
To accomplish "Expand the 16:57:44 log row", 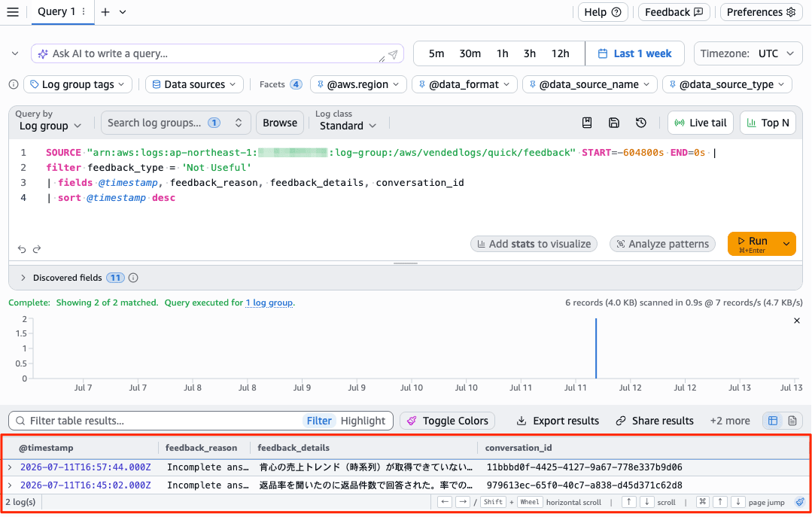I will click(10, 467).
